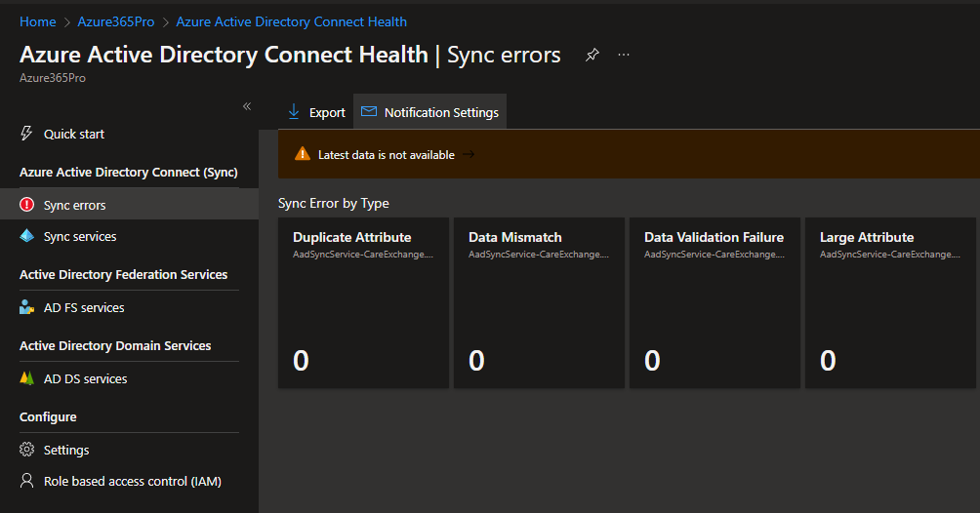Click the AD DS services icon
980x513 pixels.
27,378
